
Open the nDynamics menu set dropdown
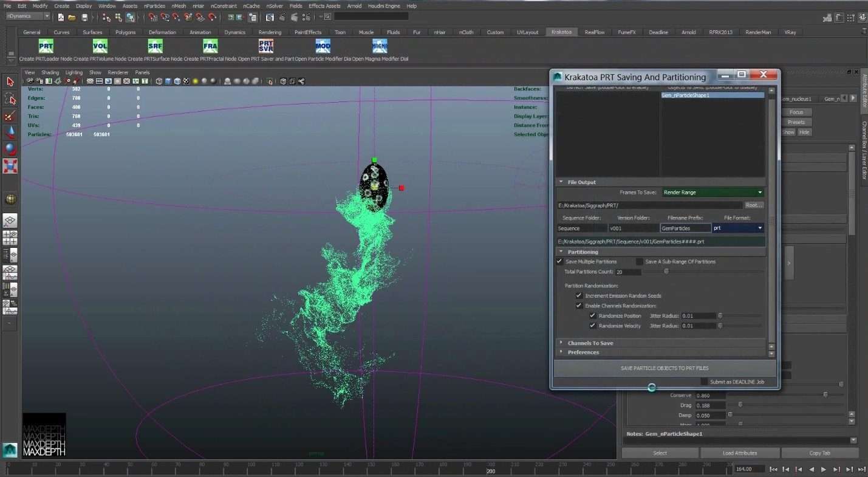[28, 16]
